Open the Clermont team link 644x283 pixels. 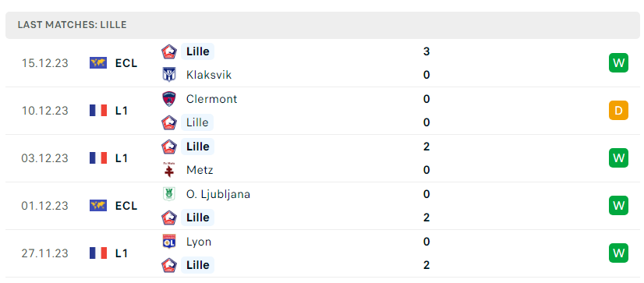click(x=211, y=99)
